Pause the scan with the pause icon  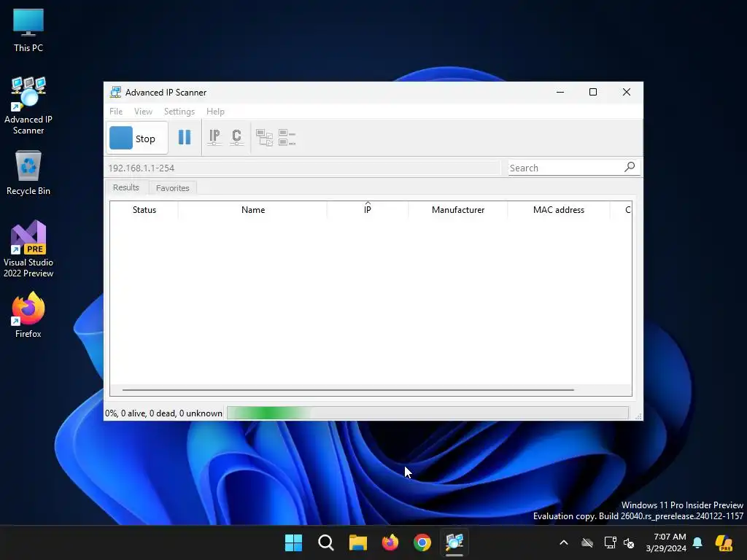pos(185,138)
